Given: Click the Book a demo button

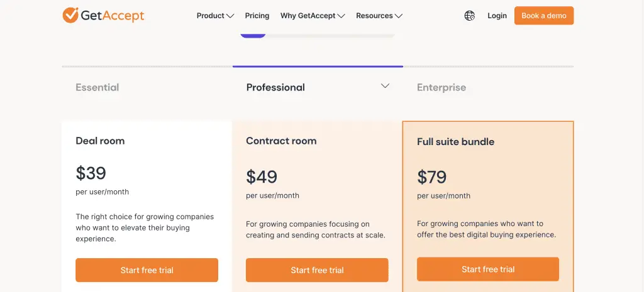Looking at the screenshot, I should click(x=544, y=16).
